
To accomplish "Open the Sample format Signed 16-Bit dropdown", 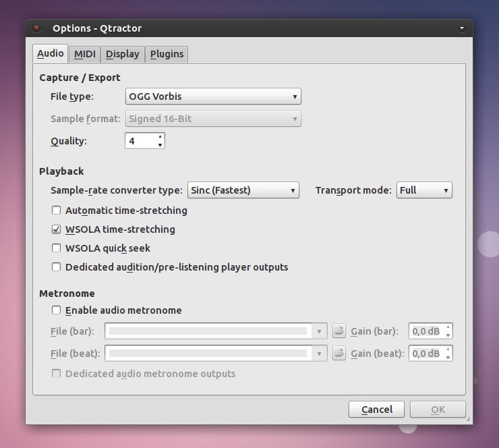I will (213, 119).
